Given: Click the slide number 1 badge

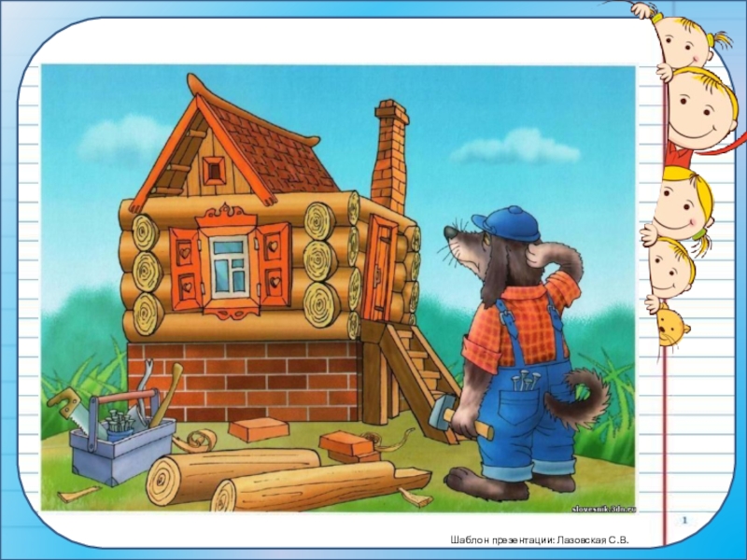Looking at the screenshot, I should point(685,521).
